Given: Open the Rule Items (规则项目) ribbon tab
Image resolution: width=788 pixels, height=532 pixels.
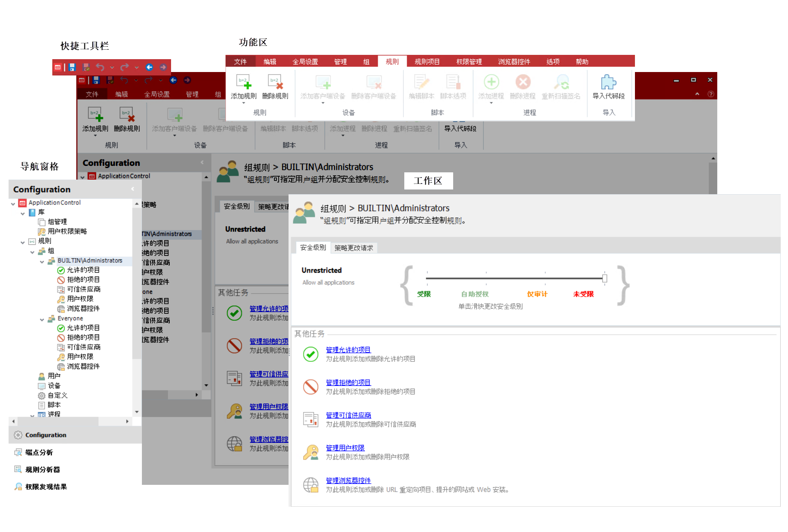Looking at the screenshot, I should tap(427, 62).
